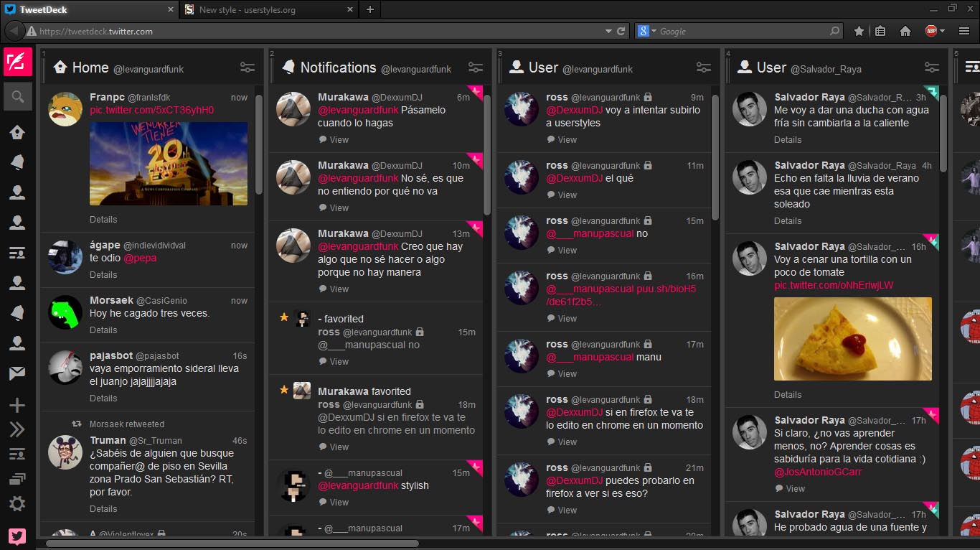Jump to Home column via sidebar house icon
980x550 pixels.
[x=17, y=131]
